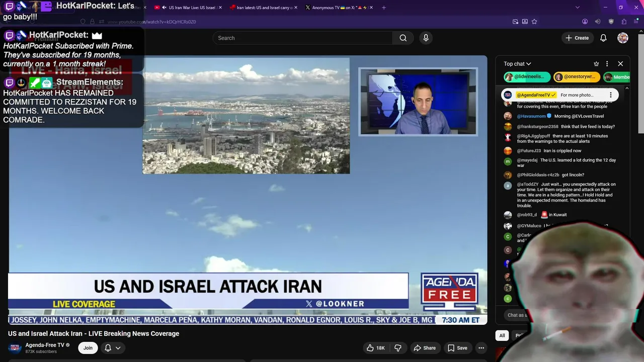Viewport: 644px width, 362px height.
Task: Select the 'All' filter chip
Action: click(x=502, y=335)
